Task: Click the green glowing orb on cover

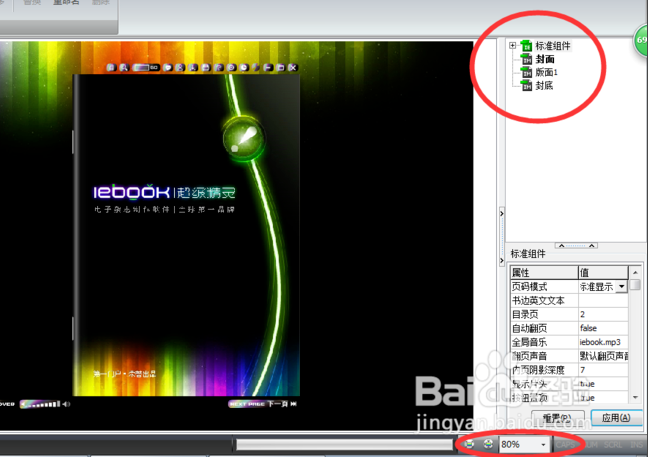Action: (244, 138)
